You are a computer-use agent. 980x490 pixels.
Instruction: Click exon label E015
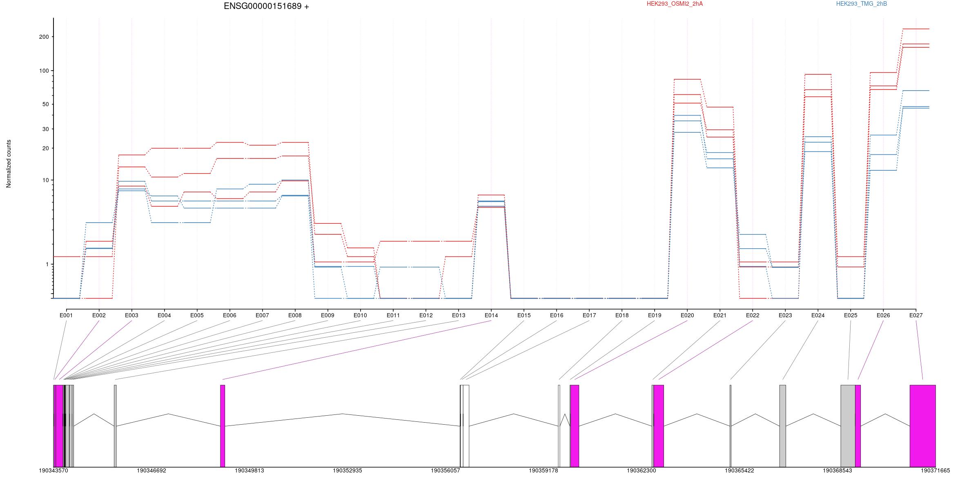(524, 315)
